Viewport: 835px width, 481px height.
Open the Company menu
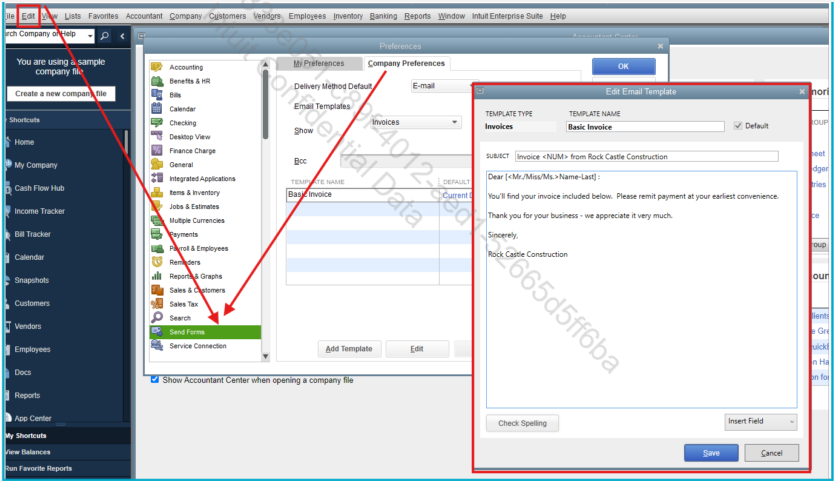pyautogui.click(x=185, y=16)
